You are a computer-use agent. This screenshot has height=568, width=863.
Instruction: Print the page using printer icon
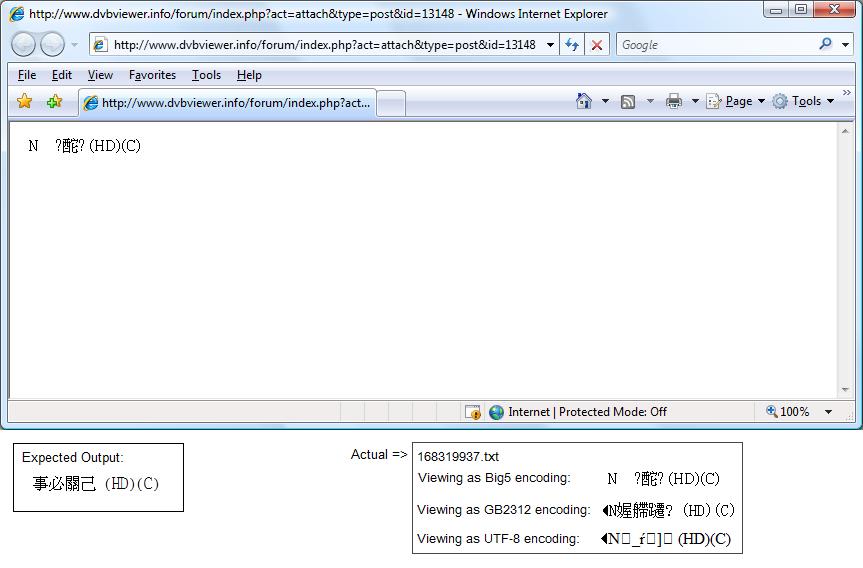[x=674, y=101]
